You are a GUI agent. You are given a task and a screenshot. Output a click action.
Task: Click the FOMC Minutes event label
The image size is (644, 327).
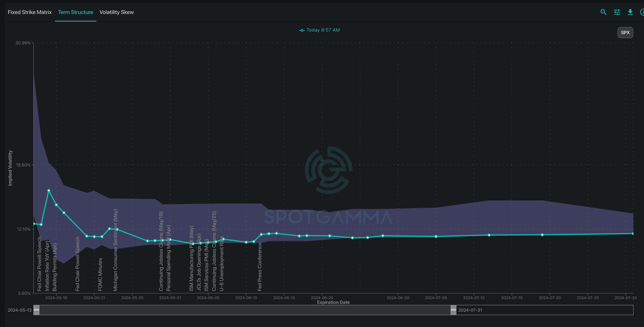100,274
